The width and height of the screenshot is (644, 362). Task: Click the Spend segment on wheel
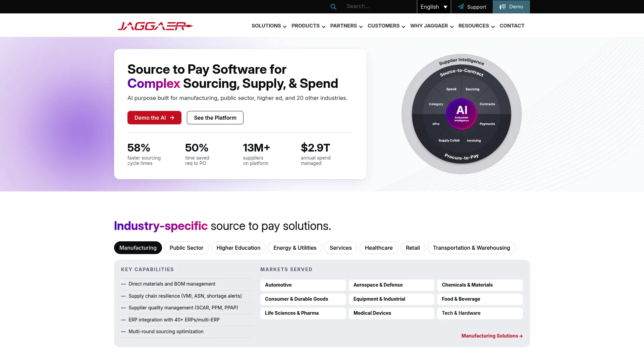451,89
